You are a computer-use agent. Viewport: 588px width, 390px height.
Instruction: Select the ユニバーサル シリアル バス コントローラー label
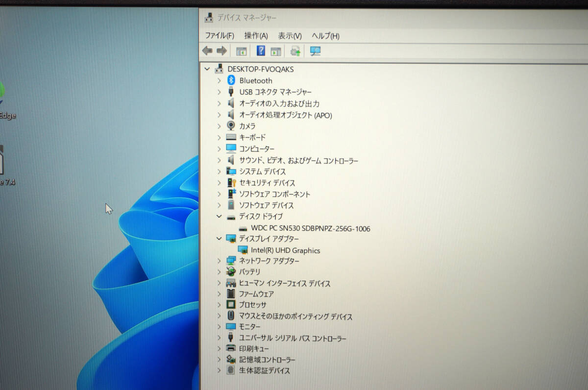[293, 338]
